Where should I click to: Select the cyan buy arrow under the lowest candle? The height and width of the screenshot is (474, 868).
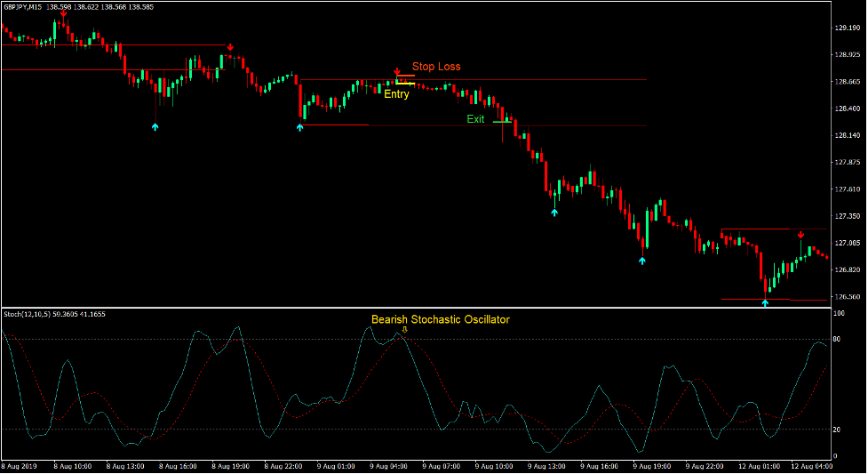point(765,303)
